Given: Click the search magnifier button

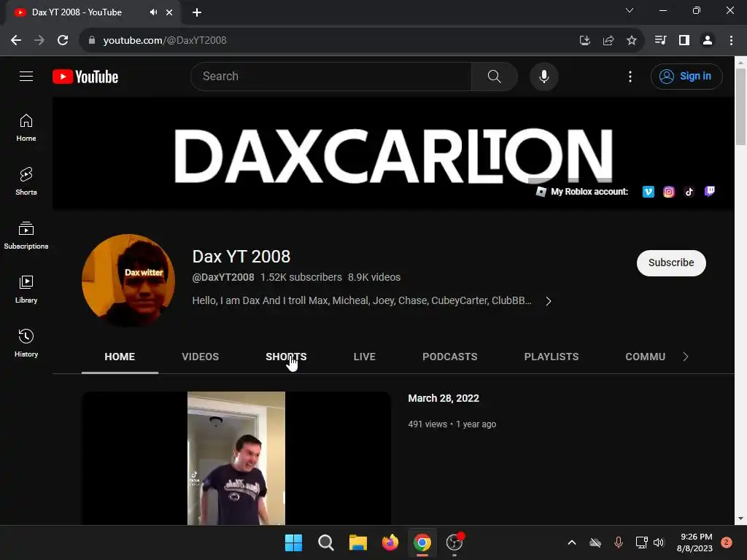Looking at the screenshot, I should coord(494,76).
